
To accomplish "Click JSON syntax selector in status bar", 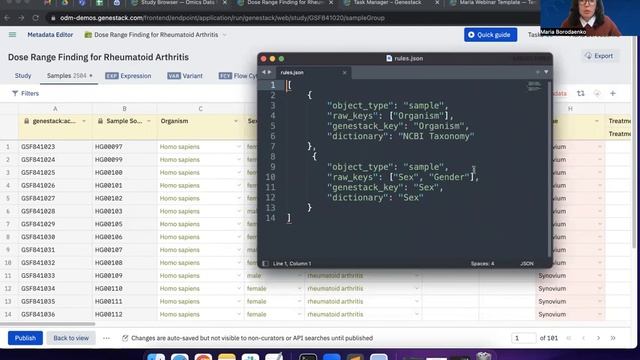I will (x=527, y=264).
